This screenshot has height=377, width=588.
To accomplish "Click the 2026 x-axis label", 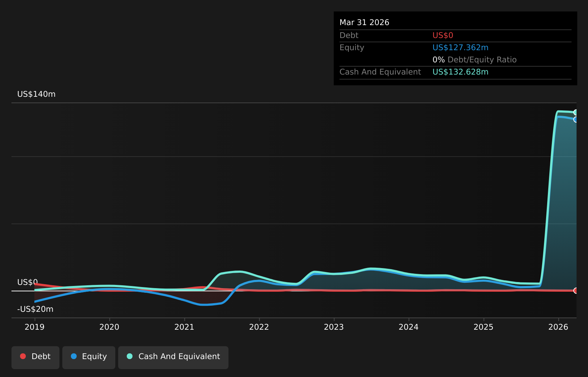I will click(558, 327).
